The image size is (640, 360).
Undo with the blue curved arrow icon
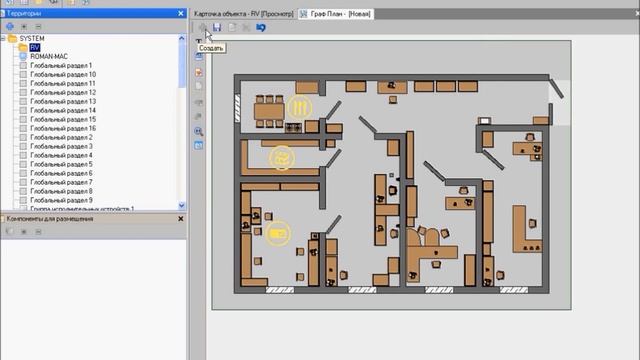(x=261, y=27)
